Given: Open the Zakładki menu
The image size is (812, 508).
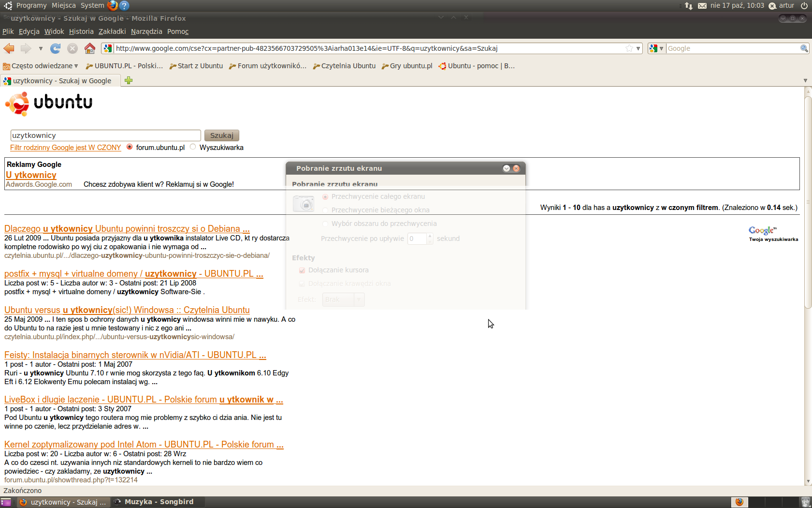Looking at the screenshot, I should 112,31.
